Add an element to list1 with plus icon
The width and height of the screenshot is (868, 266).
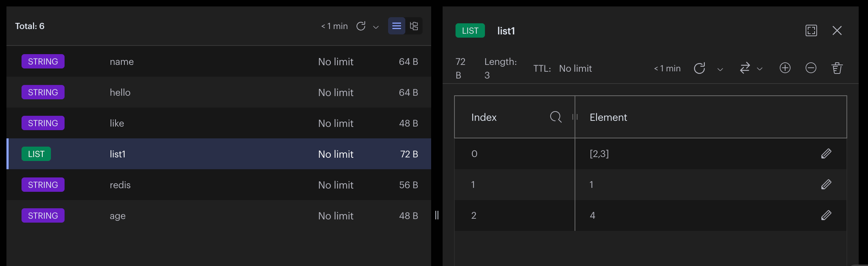(x=785, y=68)
